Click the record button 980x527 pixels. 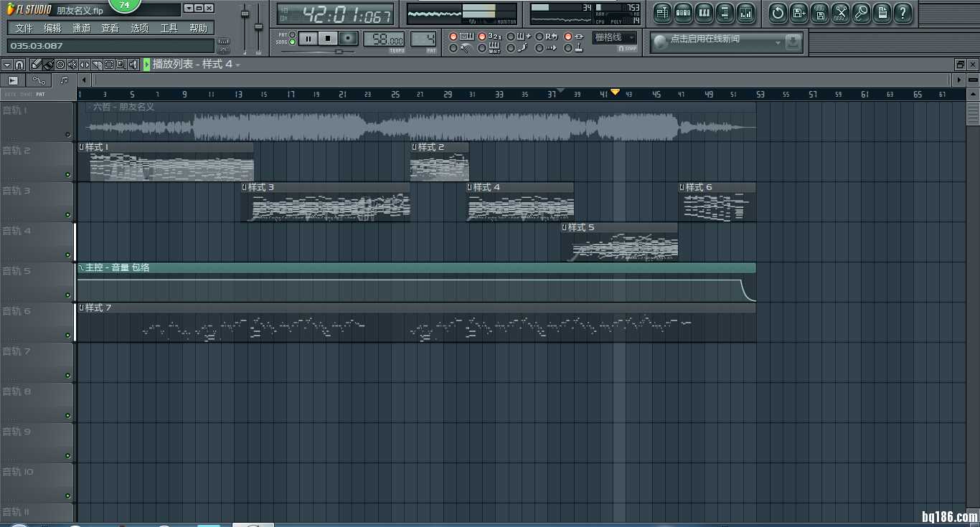pyautogui.click(x=349, y=39)
